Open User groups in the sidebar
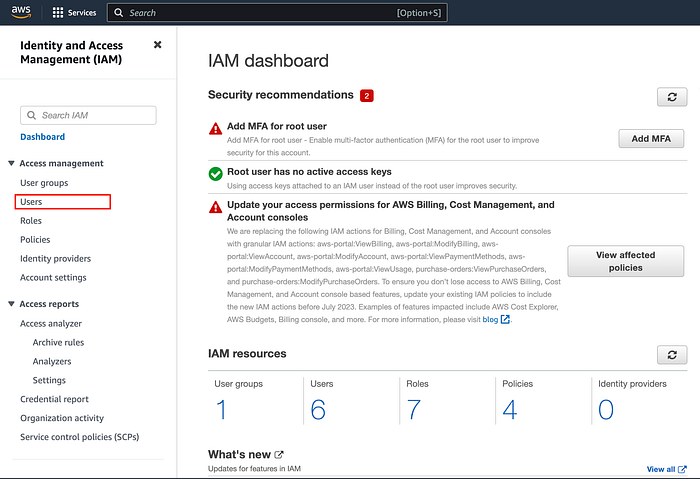 (44, 183)
